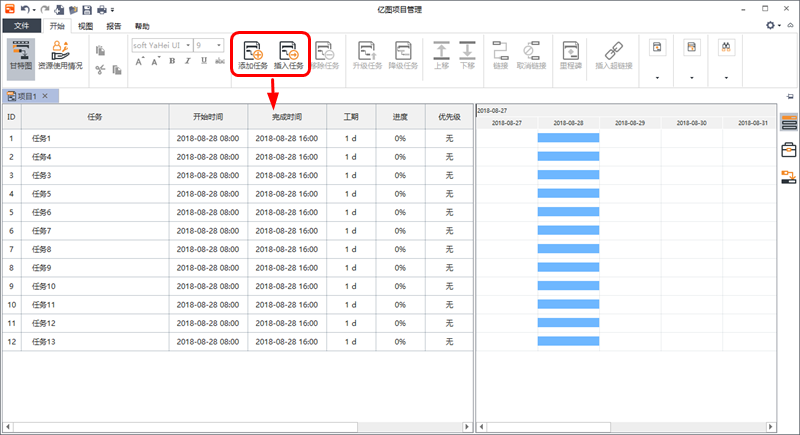The width and height of the screenshot is (800, 435).
Task: Click the 完成时间 column header
Action: point(288,117)
